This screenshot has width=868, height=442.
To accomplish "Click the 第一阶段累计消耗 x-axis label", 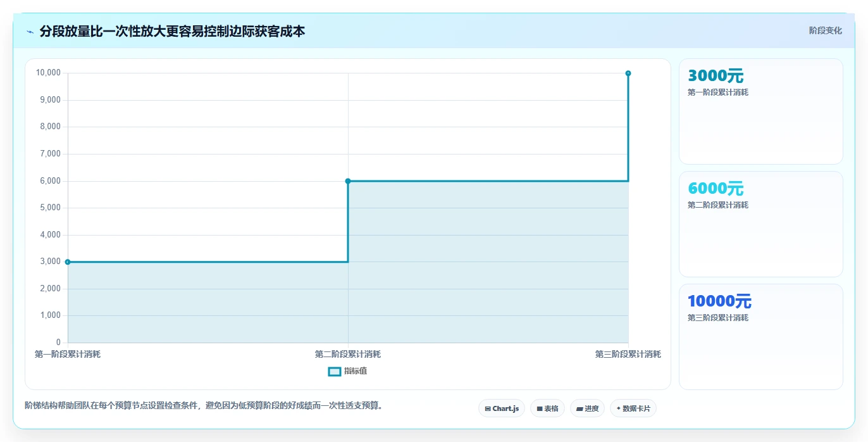I will 68,354.
